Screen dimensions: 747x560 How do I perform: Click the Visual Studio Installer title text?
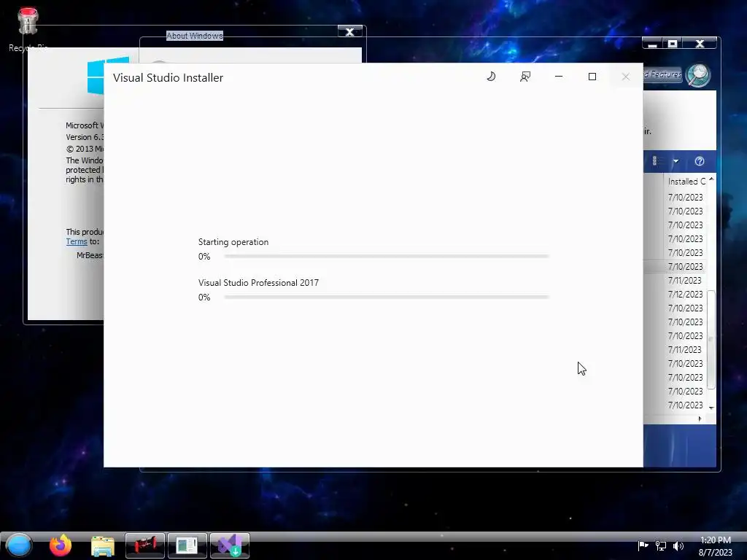169,77
